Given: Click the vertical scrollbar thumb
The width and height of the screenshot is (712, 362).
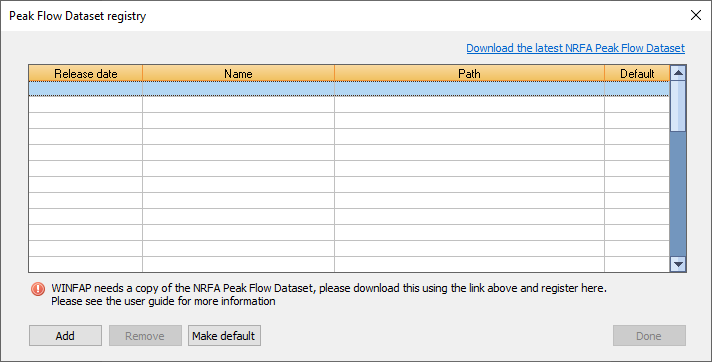Looking at the screenshot, I should [678, 106].
